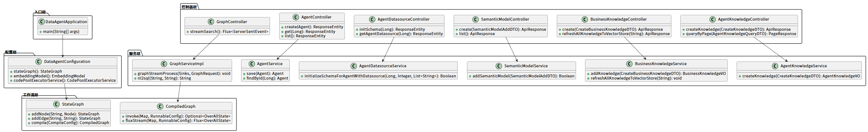Click the green dot before addSemanticModel method
This screenshot has width=868, height=132.
(x=470, y=76)
